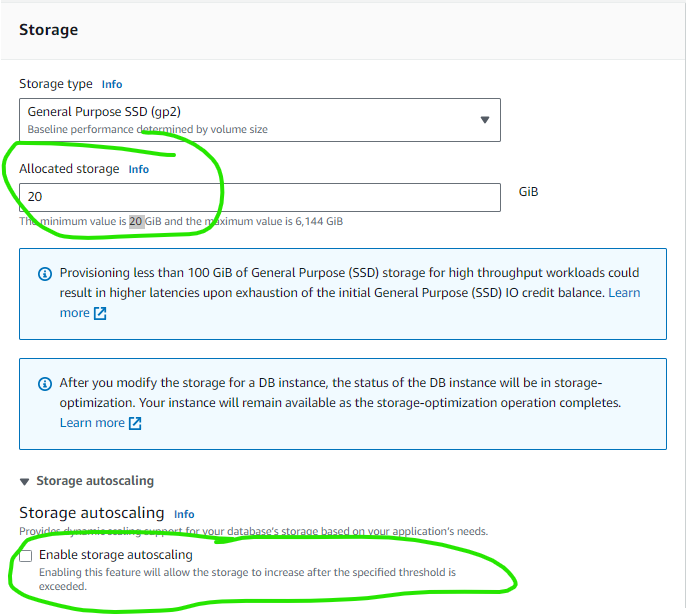The image size is (686, 614).
Task: Click info icon in the storage-optimization notice
Action: click(45, 384)
